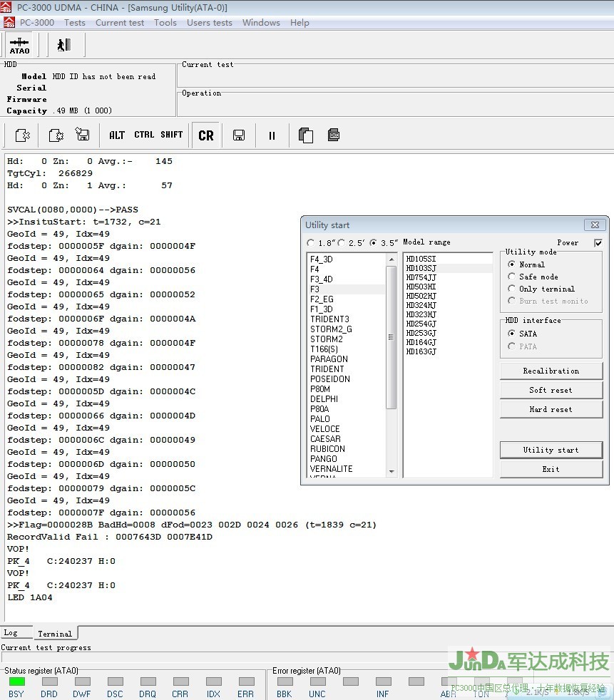Toggle the Power checkbox

coord(598,243)
